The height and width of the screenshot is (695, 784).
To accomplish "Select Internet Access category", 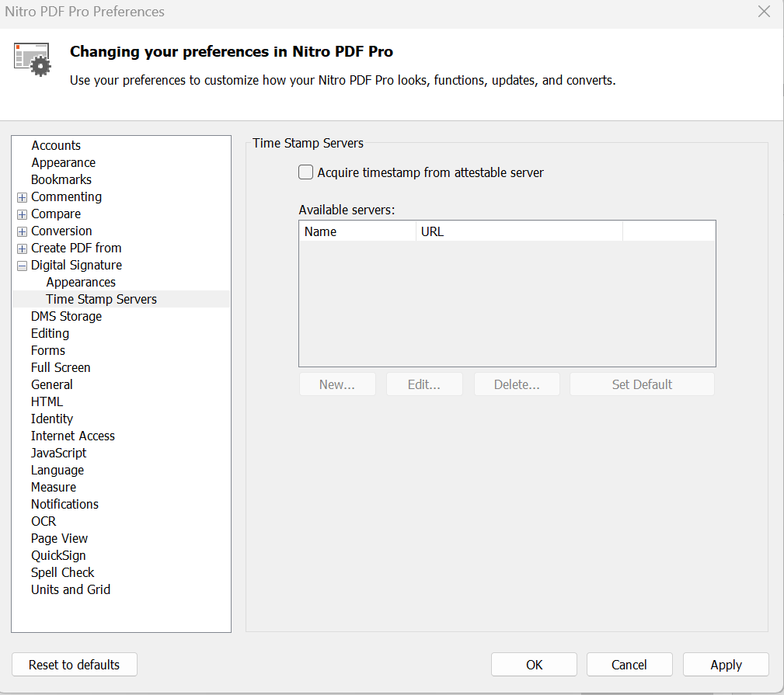I will (x=72, y=436).
